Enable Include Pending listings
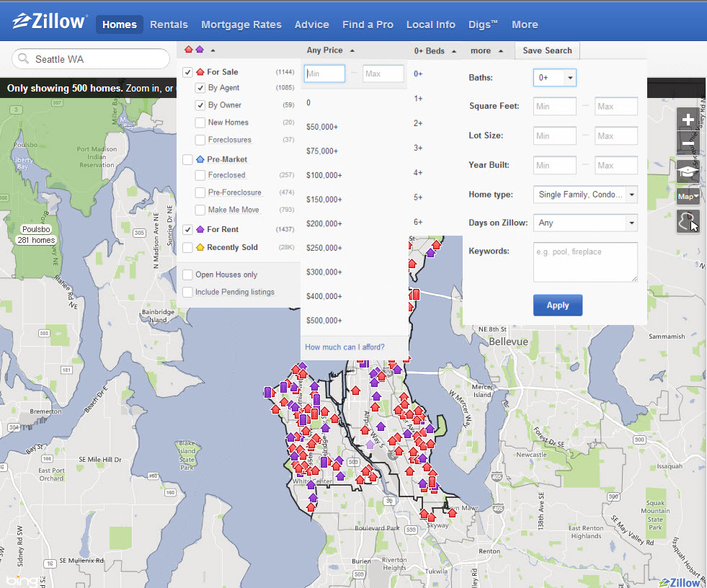 (x=187, y=292)
